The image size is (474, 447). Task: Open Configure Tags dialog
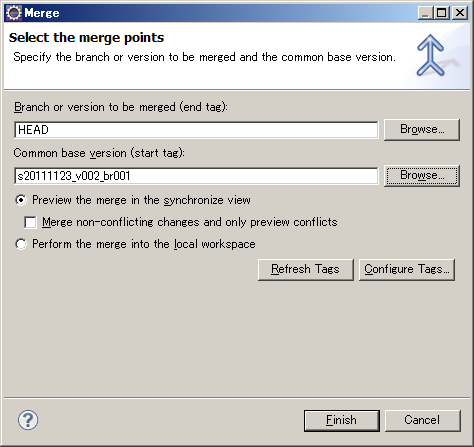point(407,269)
